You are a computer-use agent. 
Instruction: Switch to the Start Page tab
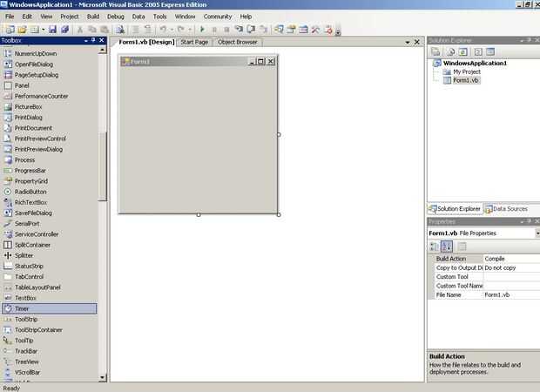(194, 42)
